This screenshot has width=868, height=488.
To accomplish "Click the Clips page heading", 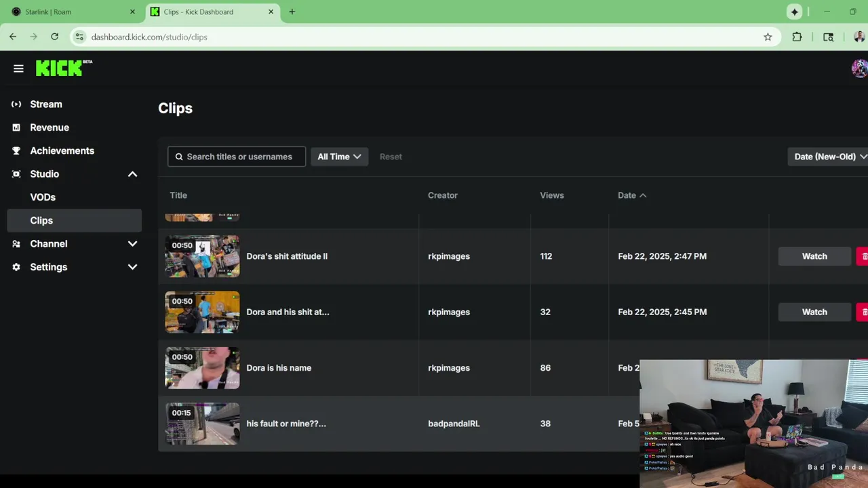I will [x=175, y=108].
